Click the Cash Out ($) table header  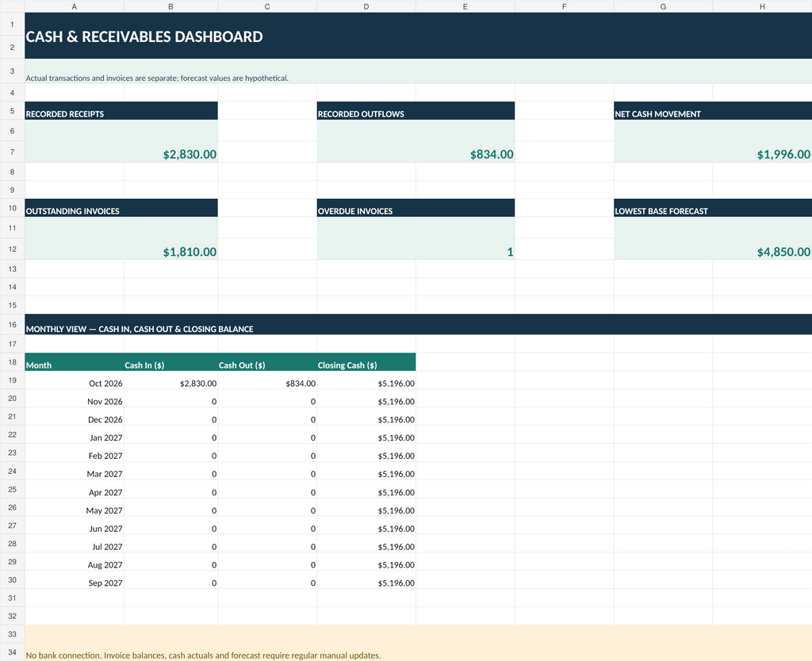pyautogui.click(x=267, y=362)
